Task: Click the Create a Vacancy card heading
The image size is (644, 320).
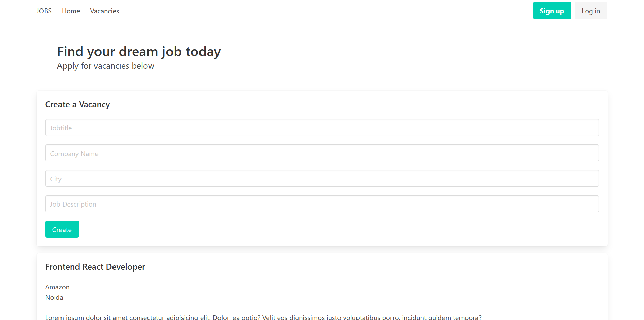Action: (77, 104)
